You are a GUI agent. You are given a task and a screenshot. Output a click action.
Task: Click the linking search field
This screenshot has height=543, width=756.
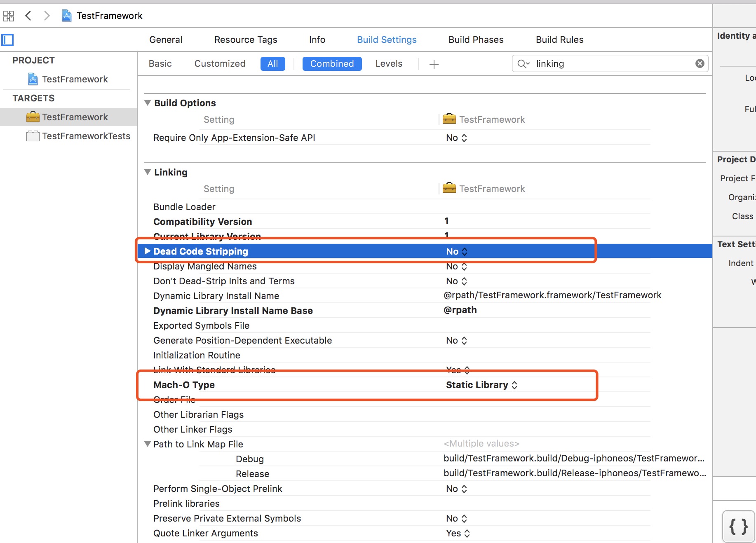pos(610,63)
